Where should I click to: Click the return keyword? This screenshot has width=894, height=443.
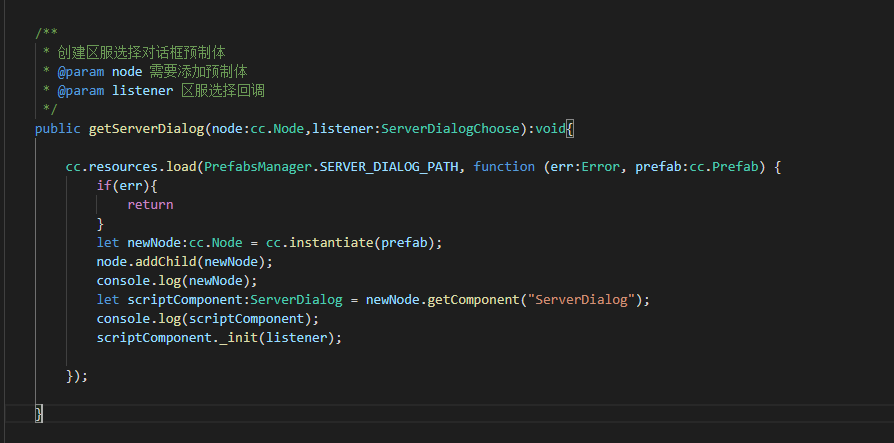tap(150, 204)
